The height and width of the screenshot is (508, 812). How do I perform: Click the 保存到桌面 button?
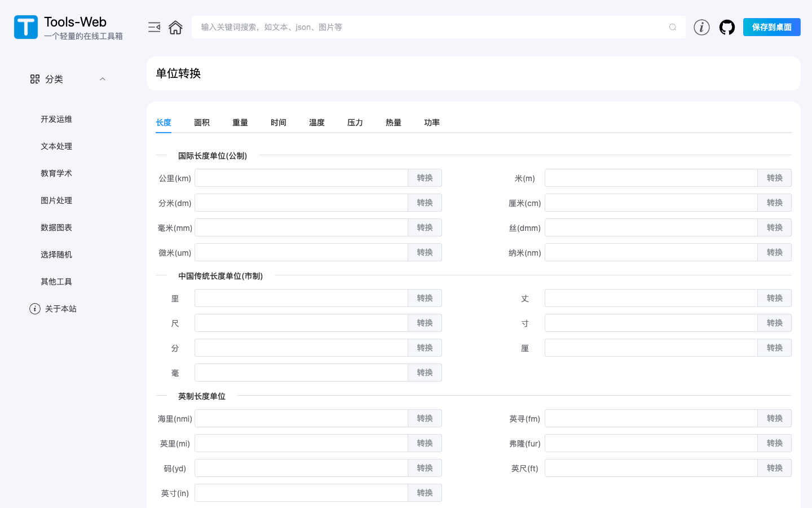[x=771, y=27]
